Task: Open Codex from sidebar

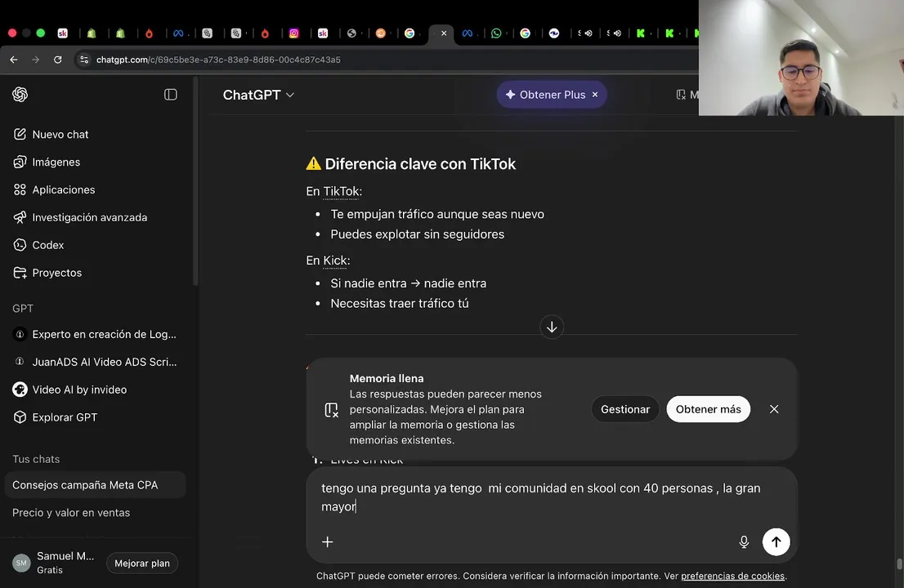Action: click(95, 245)
